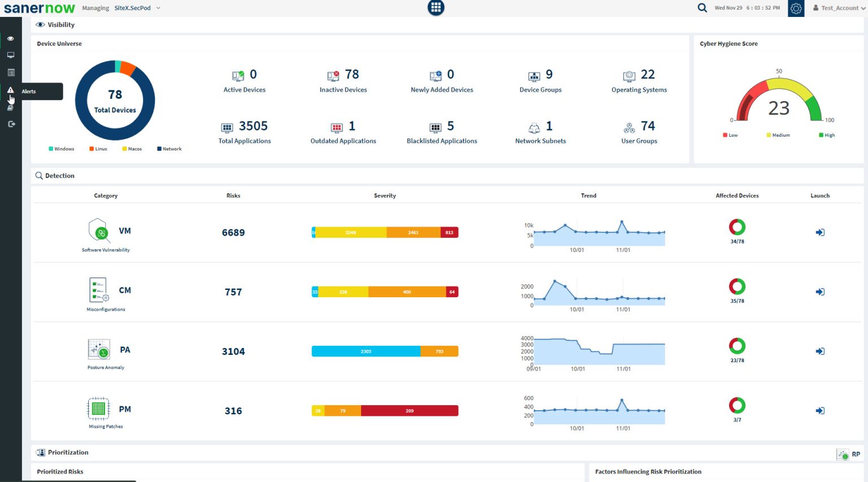Toggle the Windows legend in device chart
The height and width of the screenshot is (482, 868).
pos(62,149)
